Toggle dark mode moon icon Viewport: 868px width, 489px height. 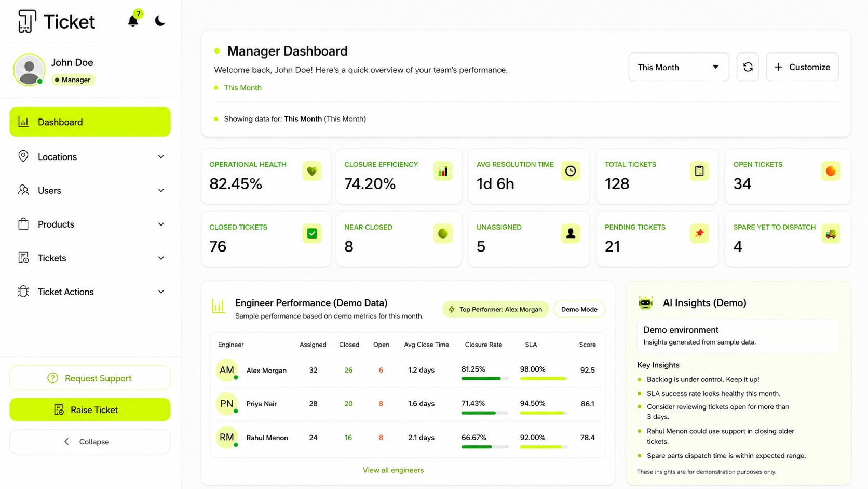coord(160,21)
